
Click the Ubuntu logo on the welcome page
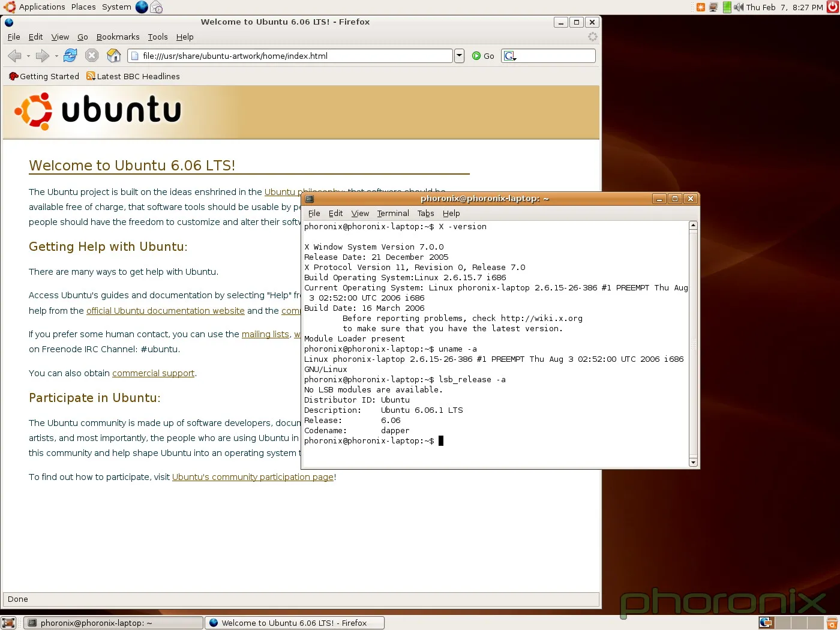point(98,111)
